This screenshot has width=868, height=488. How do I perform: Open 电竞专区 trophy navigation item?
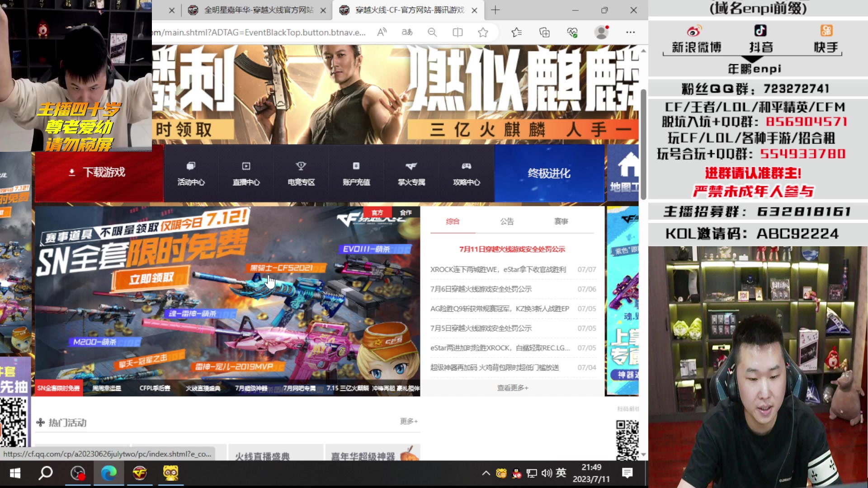pos(301,174)
